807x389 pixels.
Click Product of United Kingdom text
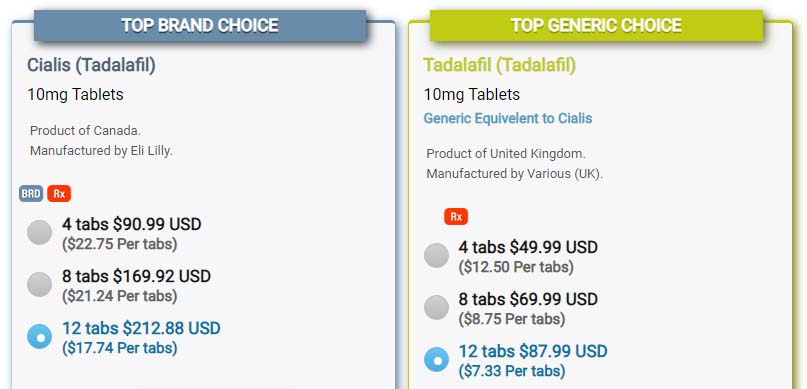coord(506,154)
